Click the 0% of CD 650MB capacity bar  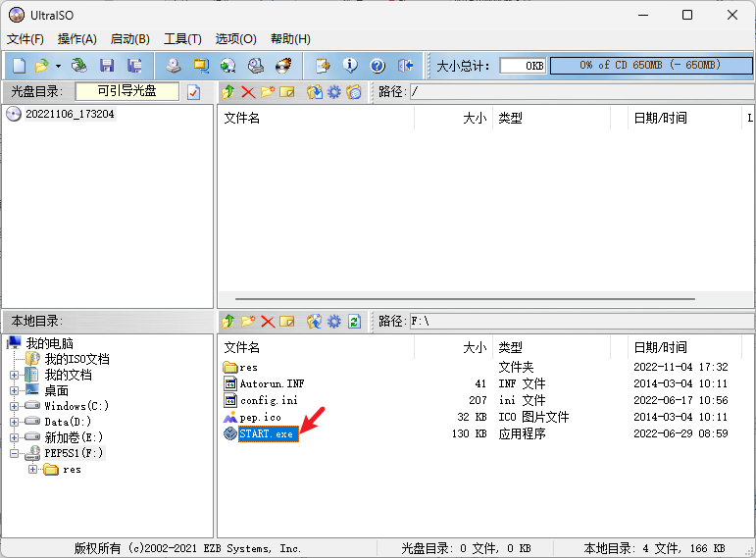tap(651, 65)
